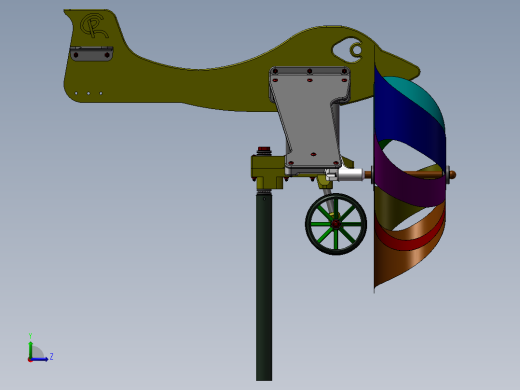Select the copper shaft tip beside the spinner
This screenshot has height=390, width=520.
(452, 174)
